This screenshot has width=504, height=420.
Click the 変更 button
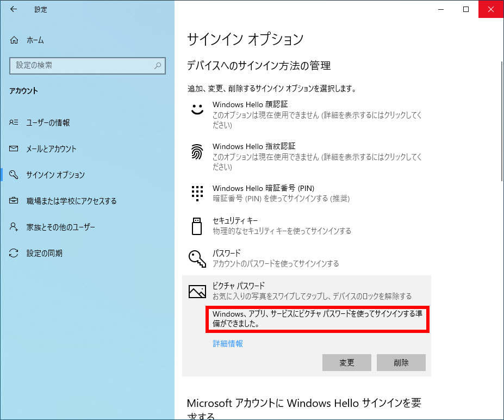pos(347,362)
